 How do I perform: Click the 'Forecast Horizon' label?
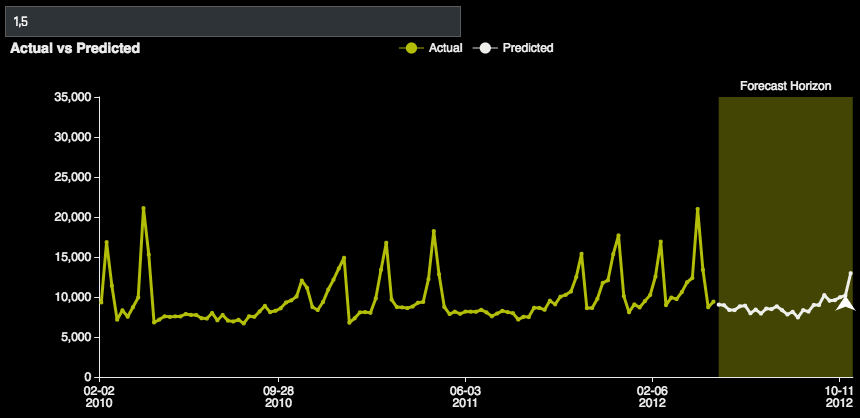point(785,86)
